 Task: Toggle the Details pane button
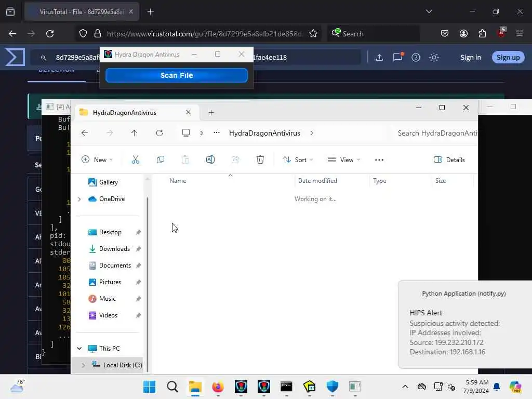click(449, 159)
